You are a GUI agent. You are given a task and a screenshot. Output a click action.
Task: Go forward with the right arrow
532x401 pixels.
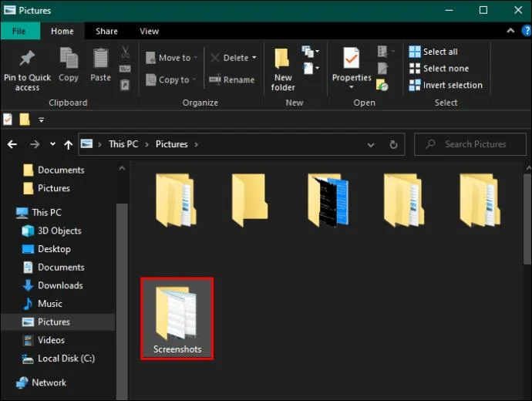pyautogui.click(x=35, y=144)
